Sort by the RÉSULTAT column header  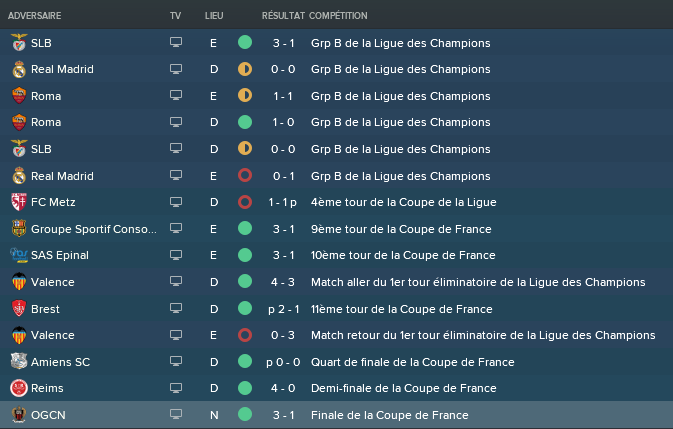(283, 15)
